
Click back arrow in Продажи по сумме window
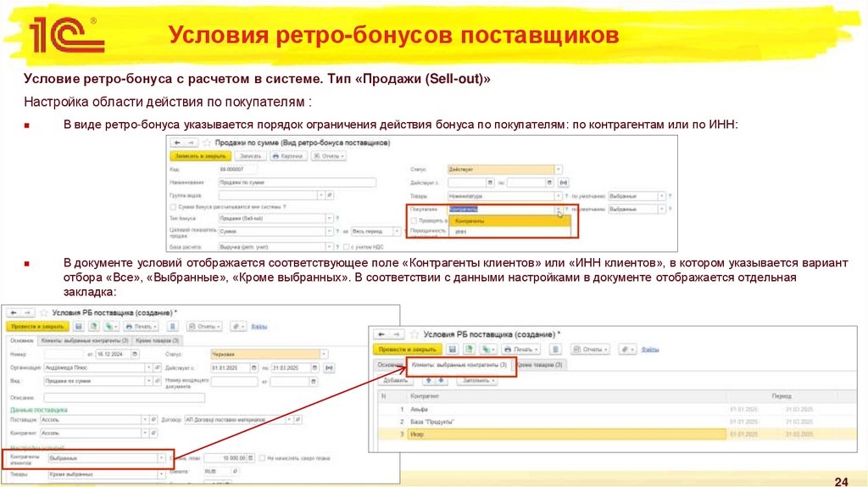tap(177, 143)
